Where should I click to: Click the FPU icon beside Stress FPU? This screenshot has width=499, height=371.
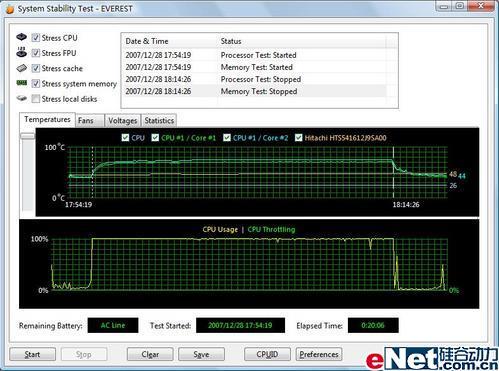click(x=22, y=52)
